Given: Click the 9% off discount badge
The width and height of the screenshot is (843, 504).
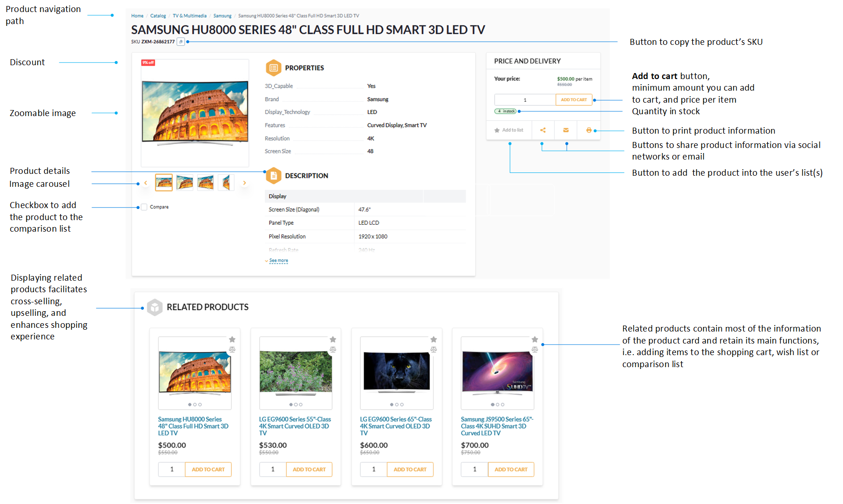Looking at the screenshot, I should coord(148,62).
